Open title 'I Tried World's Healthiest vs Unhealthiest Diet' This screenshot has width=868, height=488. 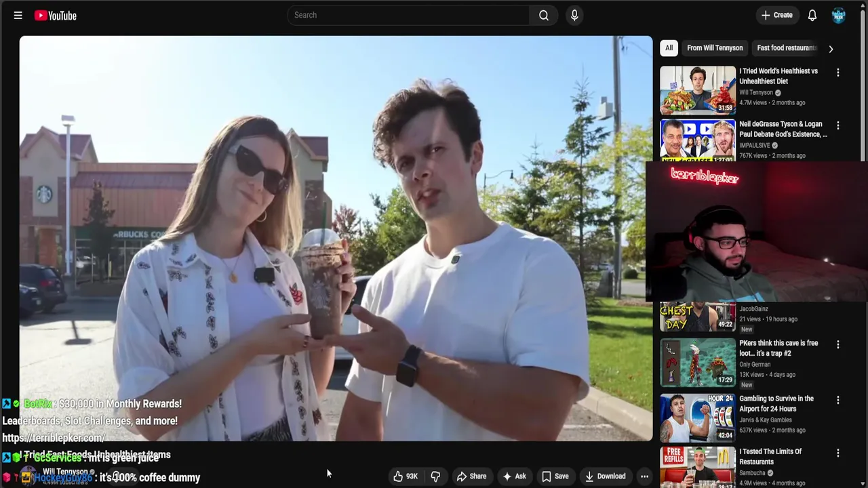778,76
